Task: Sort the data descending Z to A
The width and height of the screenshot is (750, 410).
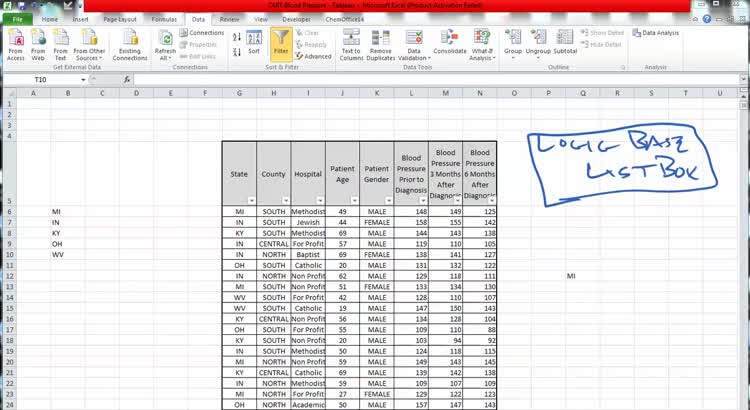Action: (237, 52)
